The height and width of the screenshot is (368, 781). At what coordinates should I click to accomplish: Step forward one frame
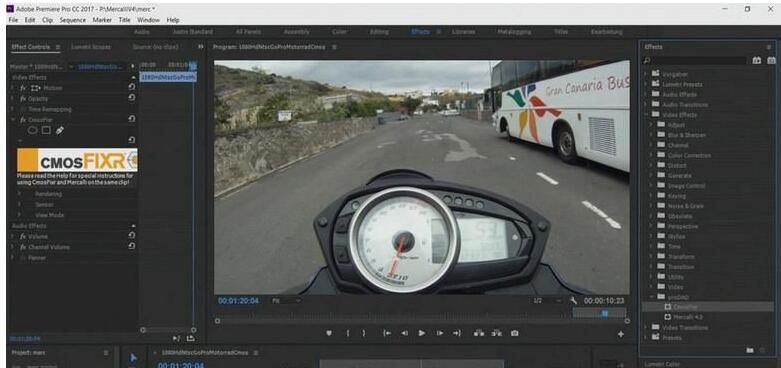(439, 333)
